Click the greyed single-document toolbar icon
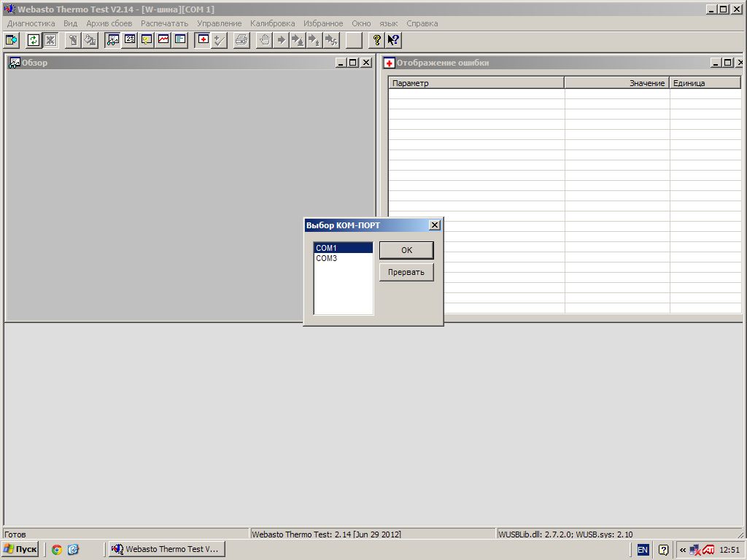This screenshot has height=560, width=747. pyautogui.click(x=73, y=41)
